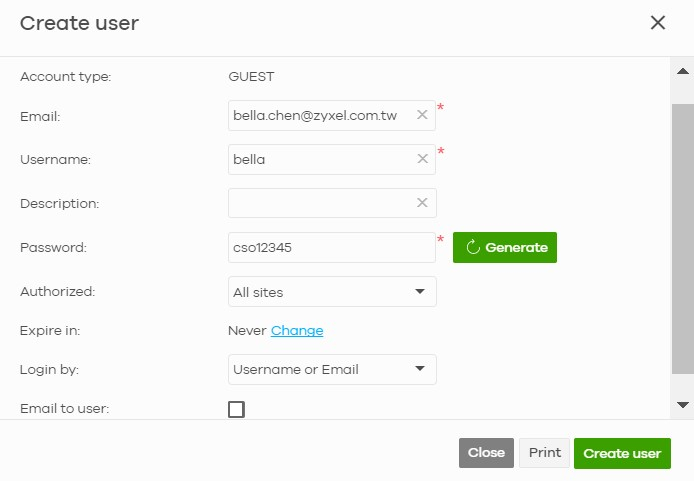Click the Print button
The height and width of the screenshot is (481, 694).
(544, 453)
